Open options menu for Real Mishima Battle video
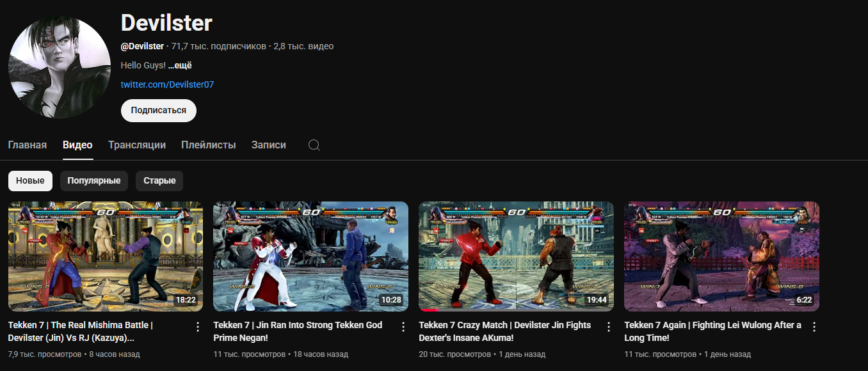Screen dimensions: 868x371 197,327
